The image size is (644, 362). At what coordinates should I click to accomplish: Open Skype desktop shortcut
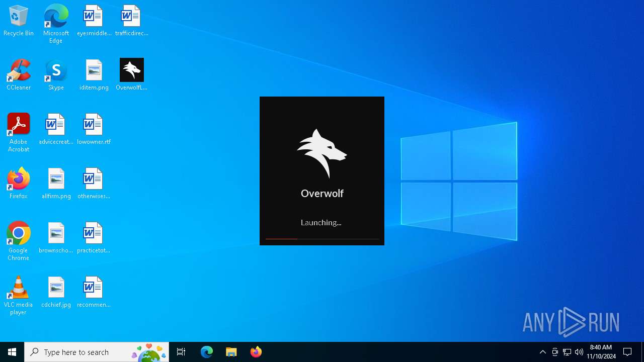[56, 75]
